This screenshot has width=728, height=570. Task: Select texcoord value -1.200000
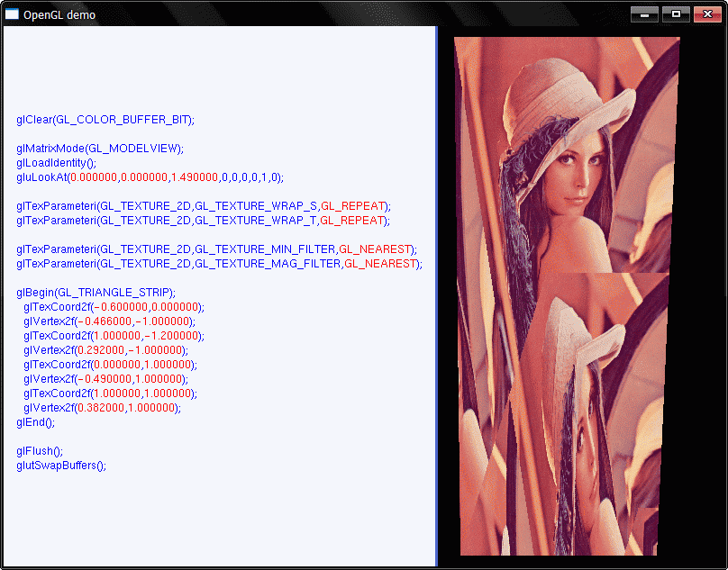tap(171, 336)
